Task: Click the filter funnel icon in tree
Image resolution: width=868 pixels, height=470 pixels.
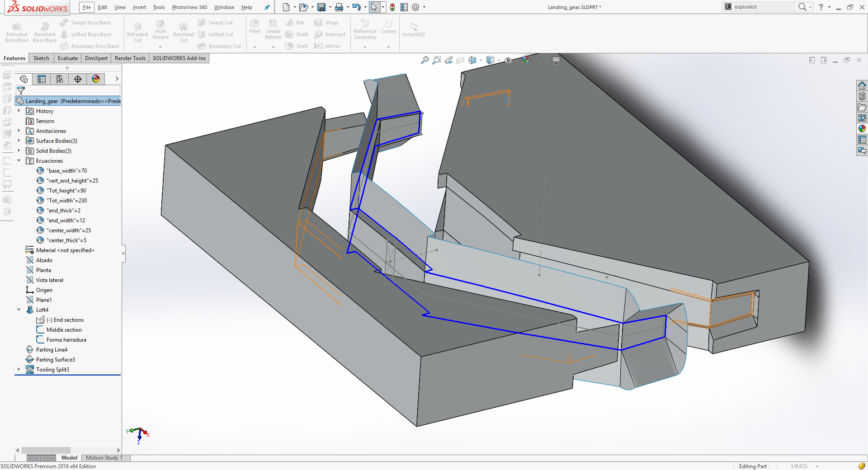Action: tap(21, 91)
